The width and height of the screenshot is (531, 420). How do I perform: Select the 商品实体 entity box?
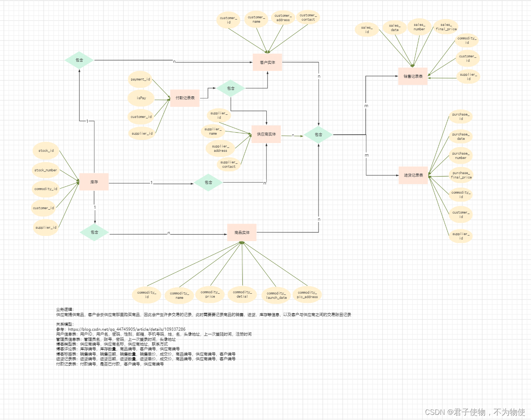point(242,232)
